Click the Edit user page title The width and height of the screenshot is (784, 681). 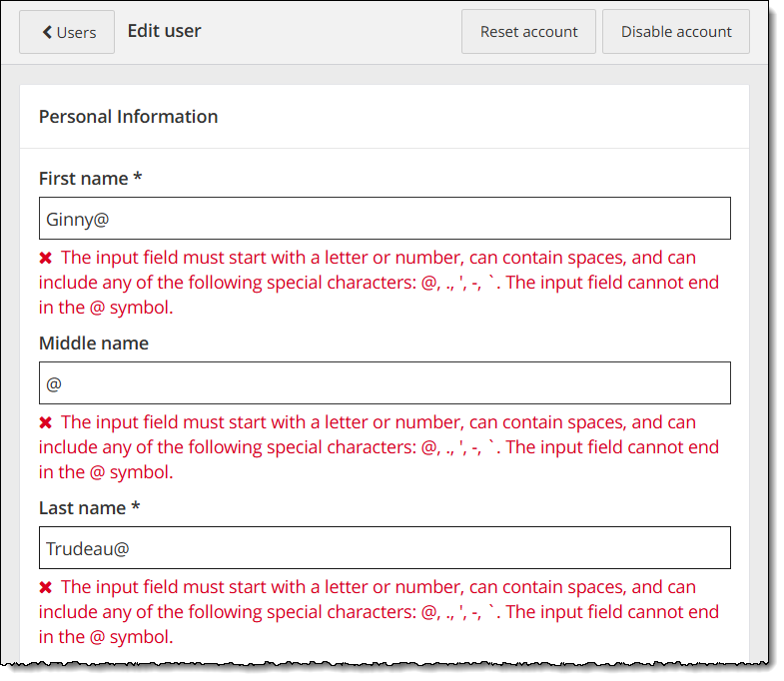click(x=164, y=31)
